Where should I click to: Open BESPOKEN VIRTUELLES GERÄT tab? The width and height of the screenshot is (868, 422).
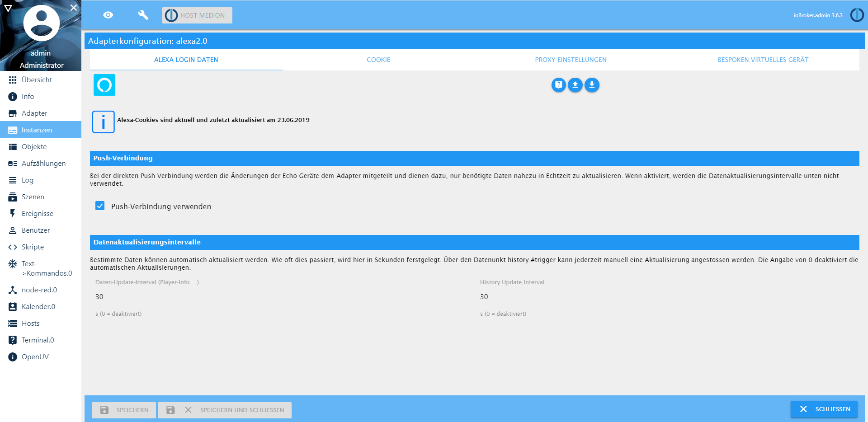(763, 60)
